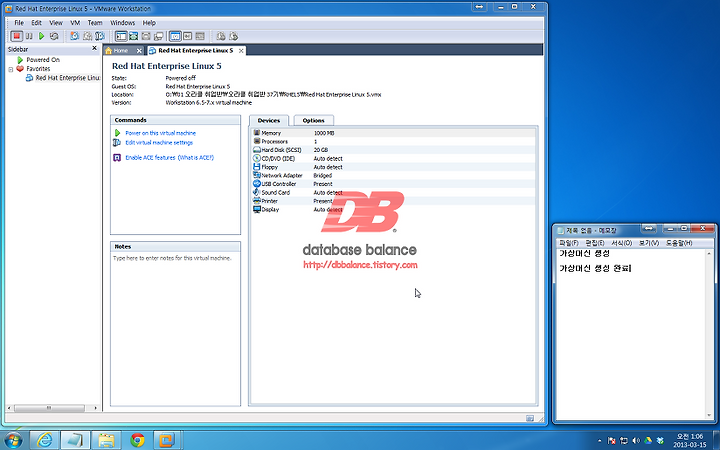The width and height of the screenshot is (720, 450).
Task: Select the Printer device row
Action: pyautogui.click(x=394, y=201)
